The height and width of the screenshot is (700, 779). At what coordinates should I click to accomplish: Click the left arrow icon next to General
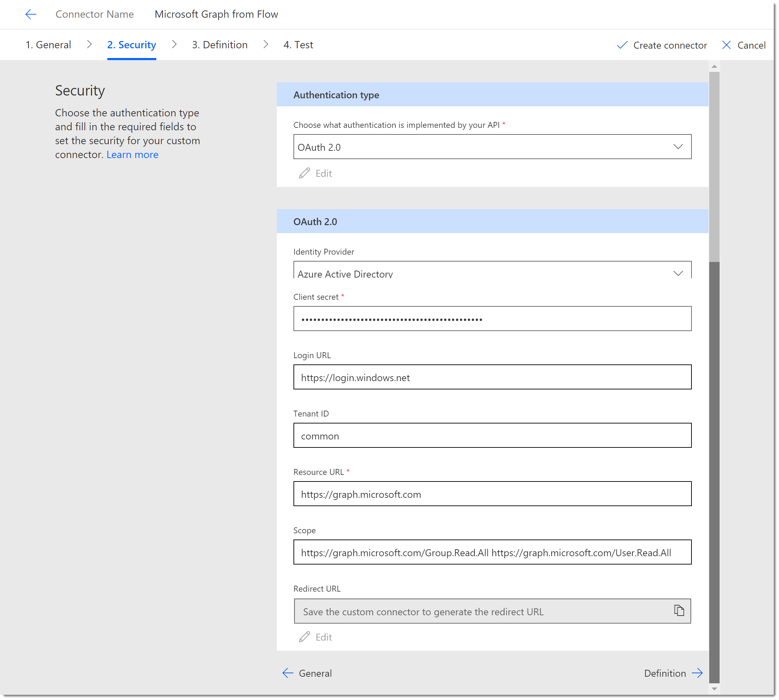(288, 673)
